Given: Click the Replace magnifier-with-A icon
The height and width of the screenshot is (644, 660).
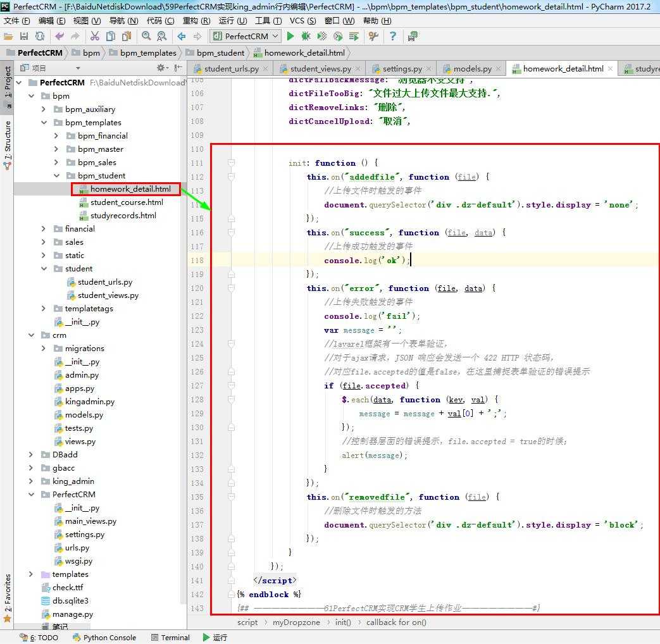Looking at the screenshot, I should click(161, 37).
